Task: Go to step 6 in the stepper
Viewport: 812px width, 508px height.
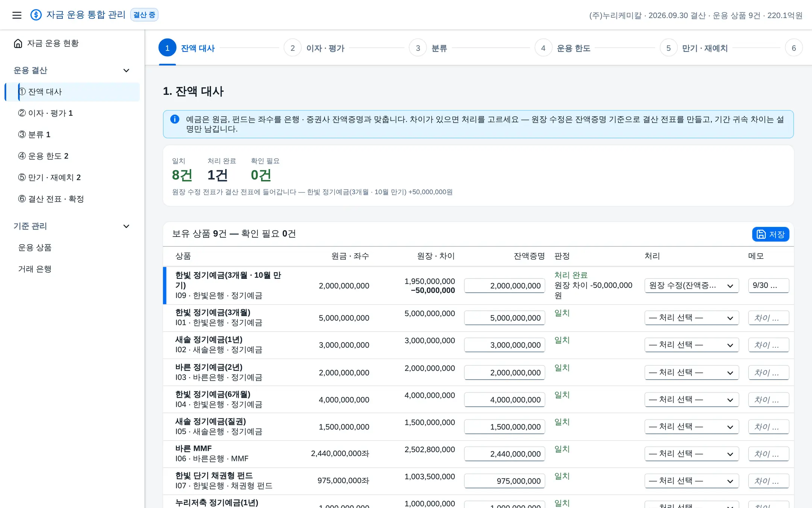Action: pyautogui.click(x=794, y=48)
